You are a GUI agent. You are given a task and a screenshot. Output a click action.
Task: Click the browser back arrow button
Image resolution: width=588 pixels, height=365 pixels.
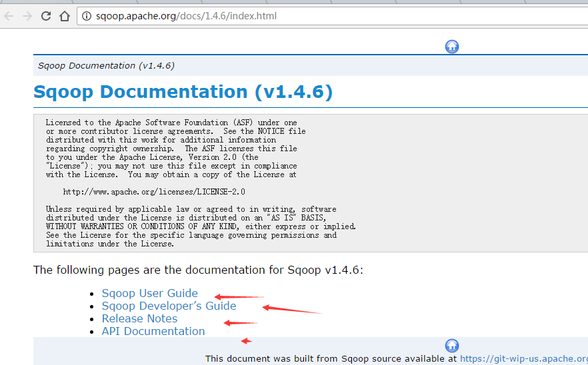point(9,16)
